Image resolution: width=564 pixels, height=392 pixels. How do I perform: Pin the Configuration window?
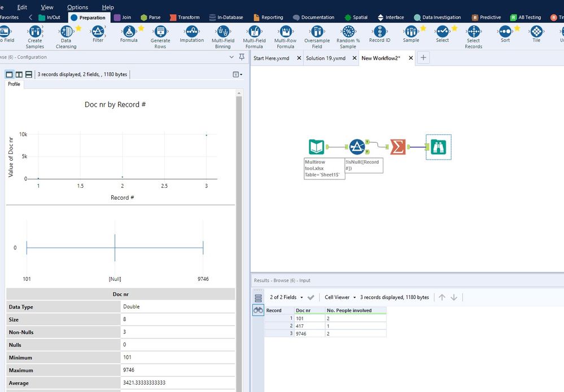click(x=242, y=57)
